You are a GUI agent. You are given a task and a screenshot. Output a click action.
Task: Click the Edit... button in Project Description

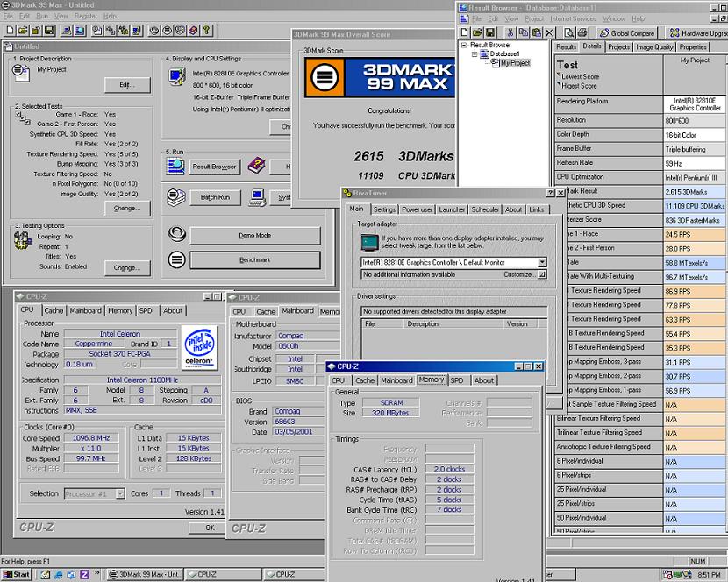(127, 85)
